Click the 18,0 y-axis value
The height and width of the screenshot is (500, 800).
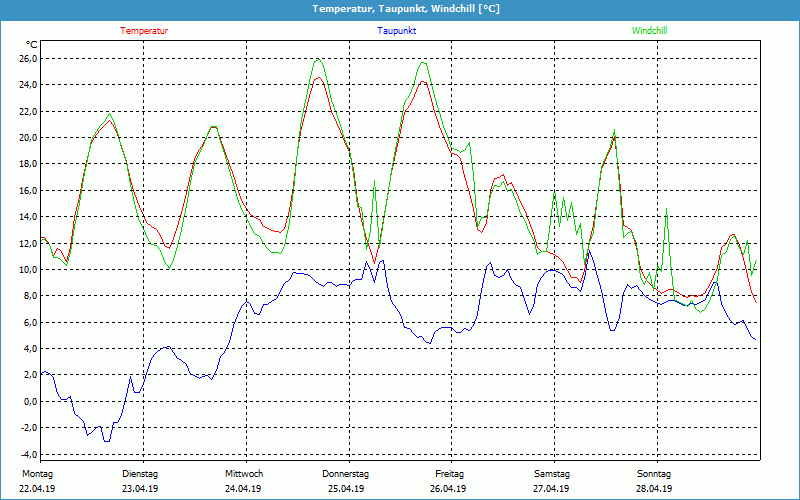28,164
